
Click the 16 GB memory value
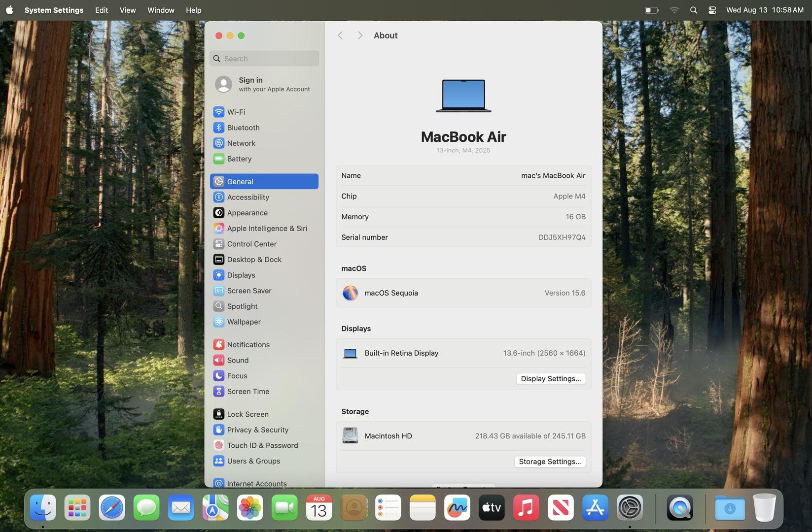(575, 217)
